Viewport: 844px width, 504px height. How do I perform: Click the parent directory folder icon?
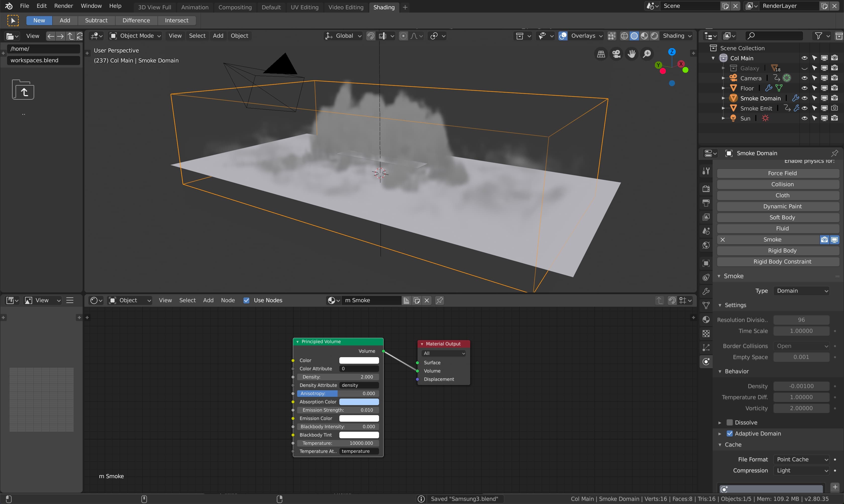pos(23,90)
